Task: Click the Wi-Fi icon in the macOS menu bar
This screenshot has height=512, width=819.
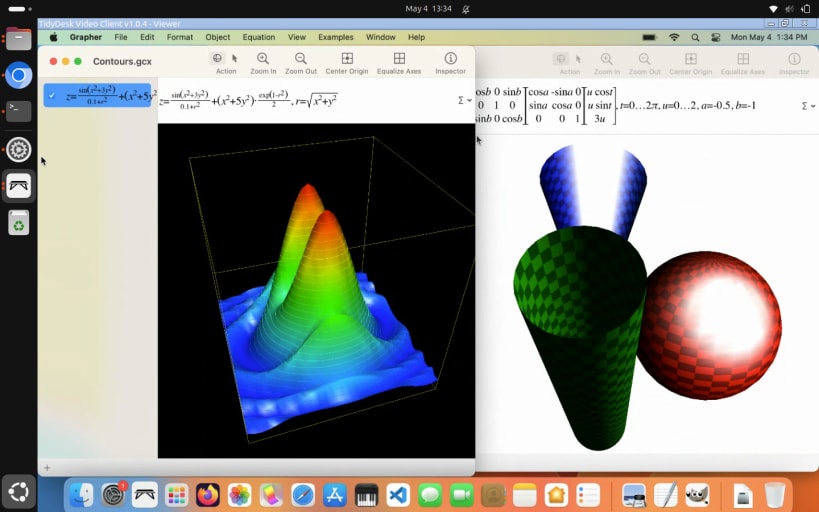Action: coord(674,37)
